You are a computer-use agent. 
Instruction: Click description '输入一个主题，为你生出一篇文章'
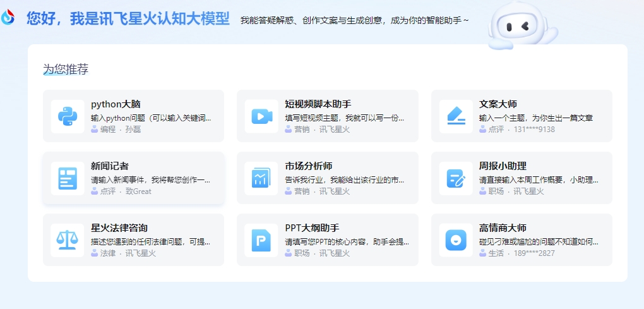pos(536,118)
